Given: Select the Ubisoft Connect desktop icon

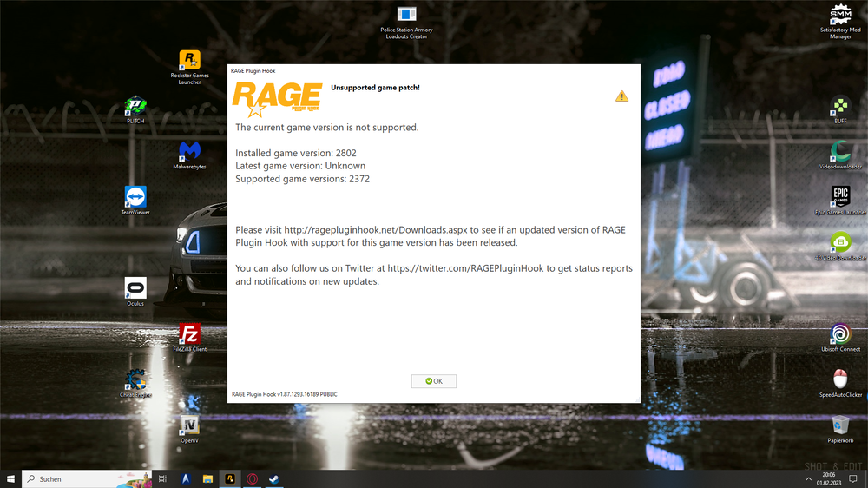Looking at the screenshot, I should click(x=840, y=338).
